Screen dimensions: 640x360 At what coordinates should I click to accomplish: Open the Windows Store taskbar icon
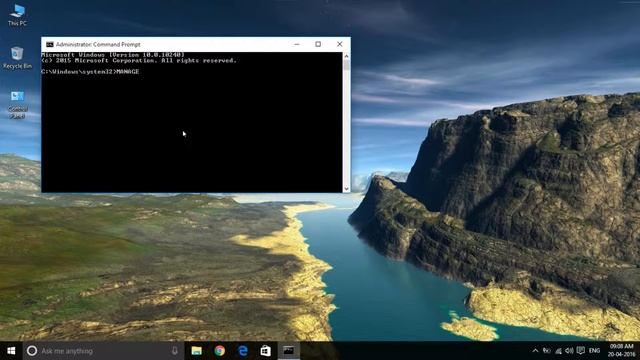pyautogui.click(x=266, y=351)
